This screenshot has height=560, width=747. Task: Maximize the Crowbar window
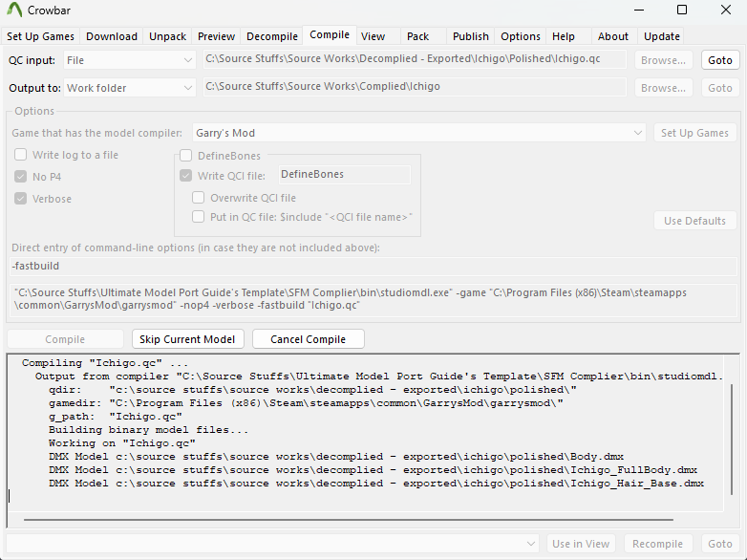(x=682, y=10)
